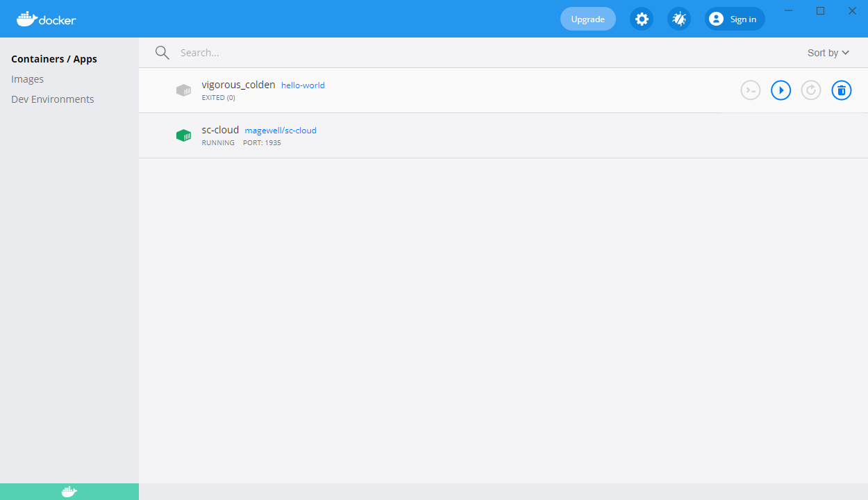Open the magewell/sc-cloud image link
Screen dimensions: 868x500
(280, 130)
